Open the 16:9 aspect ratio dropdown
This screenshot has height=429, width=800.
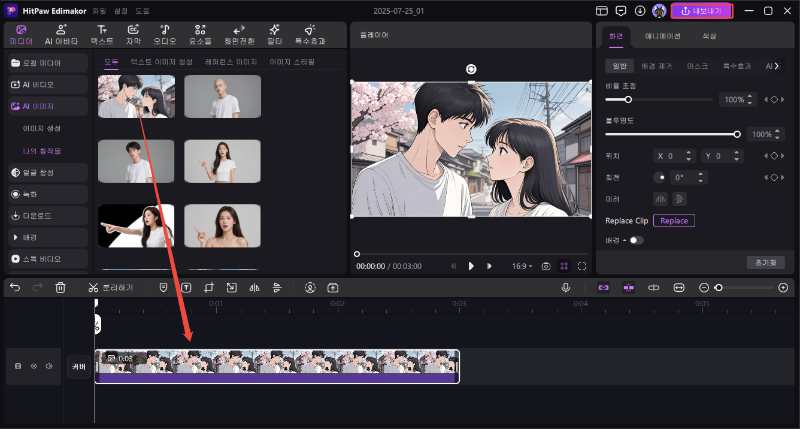click(522, 266)
